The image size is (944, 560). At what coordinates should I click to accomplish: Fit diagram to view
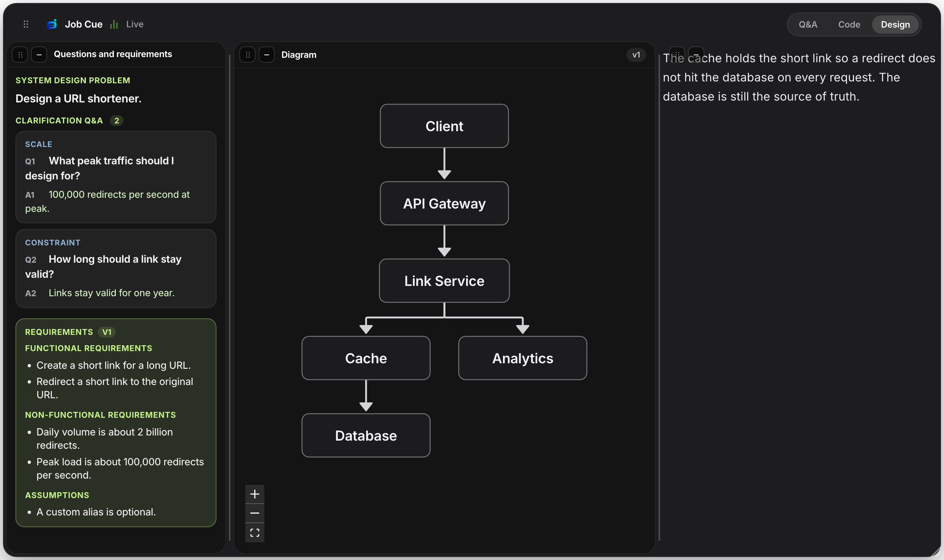click(255, 533)
